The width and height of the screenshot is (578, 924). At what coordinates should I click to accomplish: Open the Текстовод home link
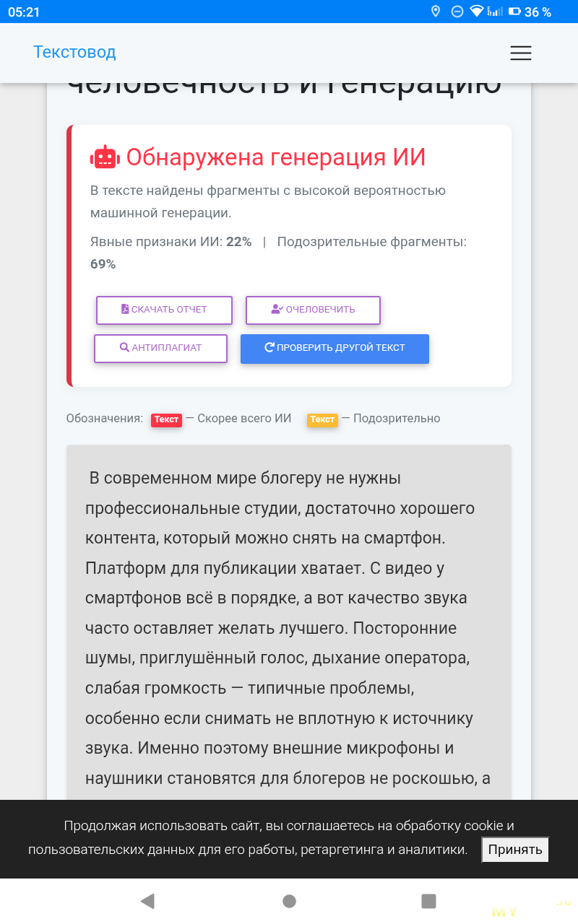click(74, 52)
